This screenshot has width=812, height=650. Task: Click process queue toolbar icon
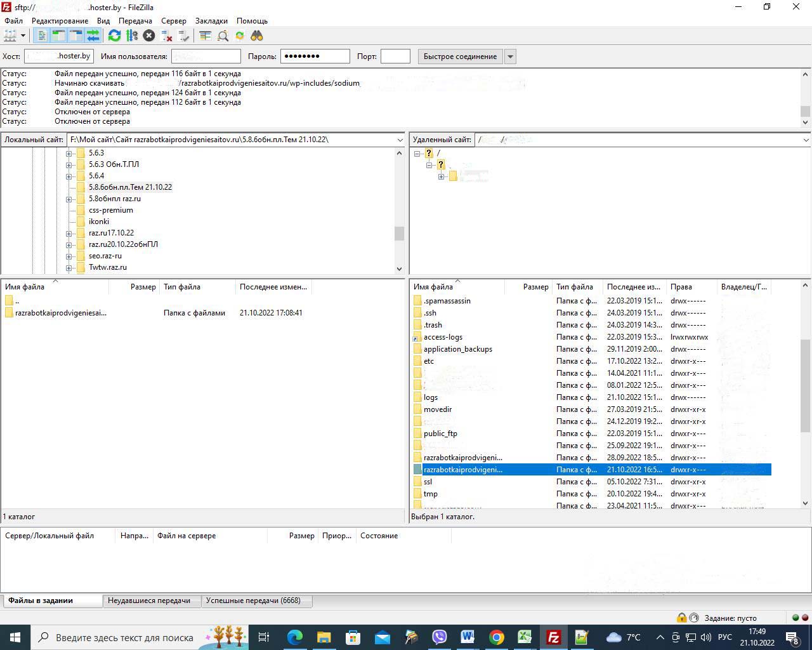(x=132, y=36)
